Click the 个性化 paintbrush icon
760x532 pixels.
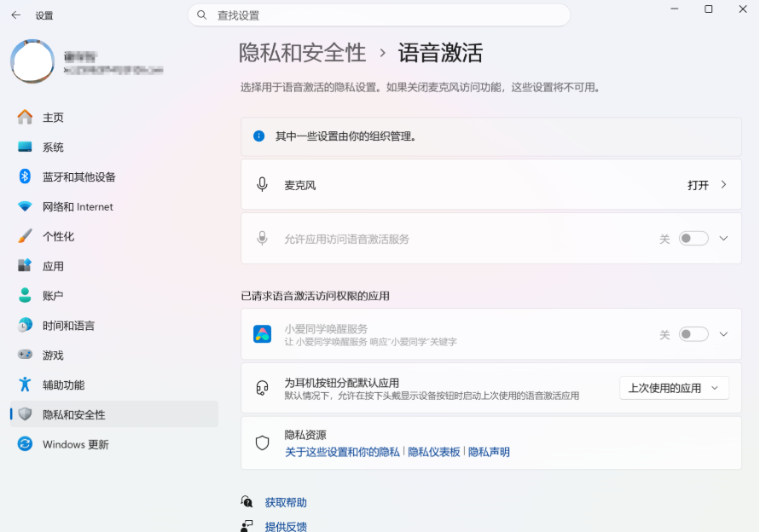[x=25, y=236]
